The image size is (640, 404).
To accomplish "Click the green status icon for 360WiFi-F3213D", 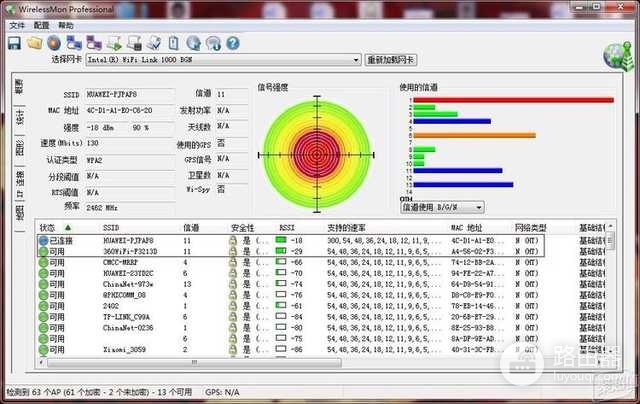I will 43,251.
